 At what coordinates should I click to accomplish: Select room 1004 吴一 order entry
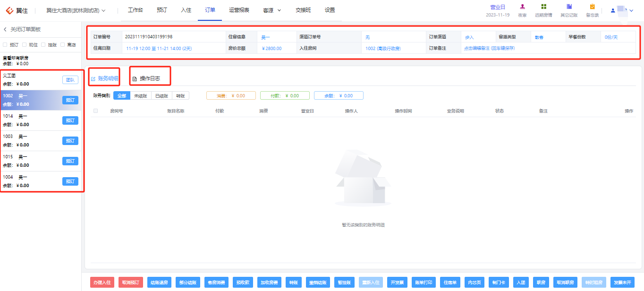point(41,181)
